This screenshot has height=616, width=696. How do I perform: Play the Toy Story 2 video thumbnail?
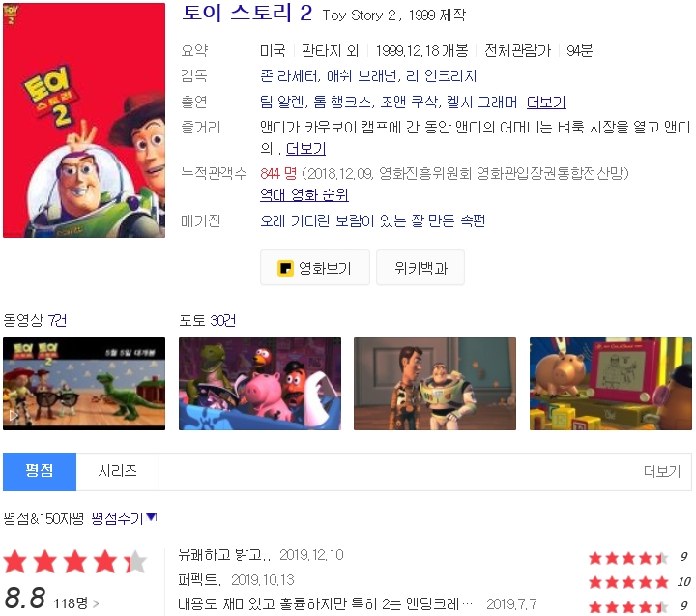[84, 384]
